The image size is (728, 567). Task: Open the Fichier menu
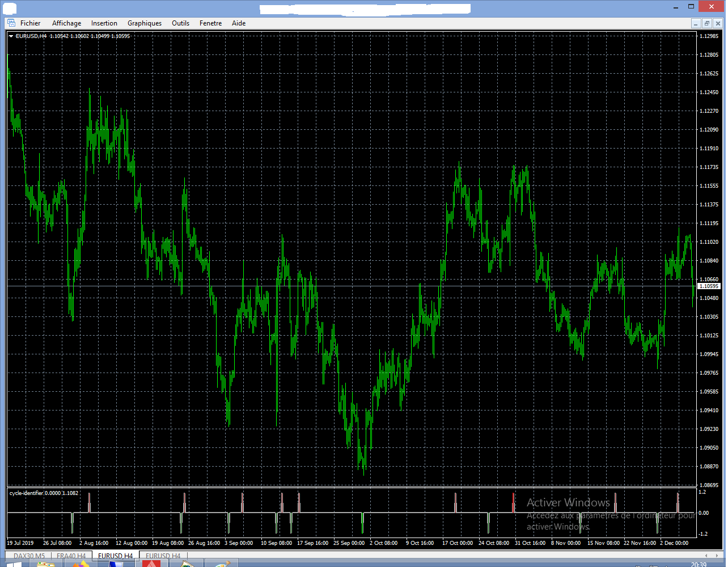31,23
